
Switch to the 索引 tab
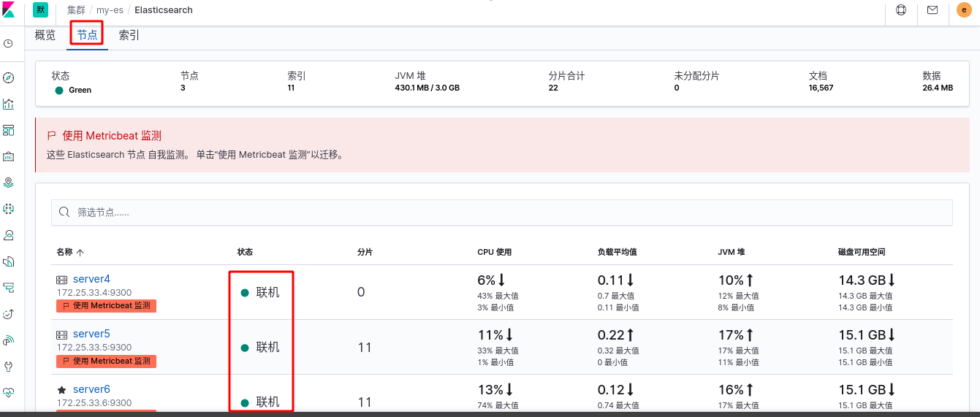pyautogui.click(x=129, y=35)
